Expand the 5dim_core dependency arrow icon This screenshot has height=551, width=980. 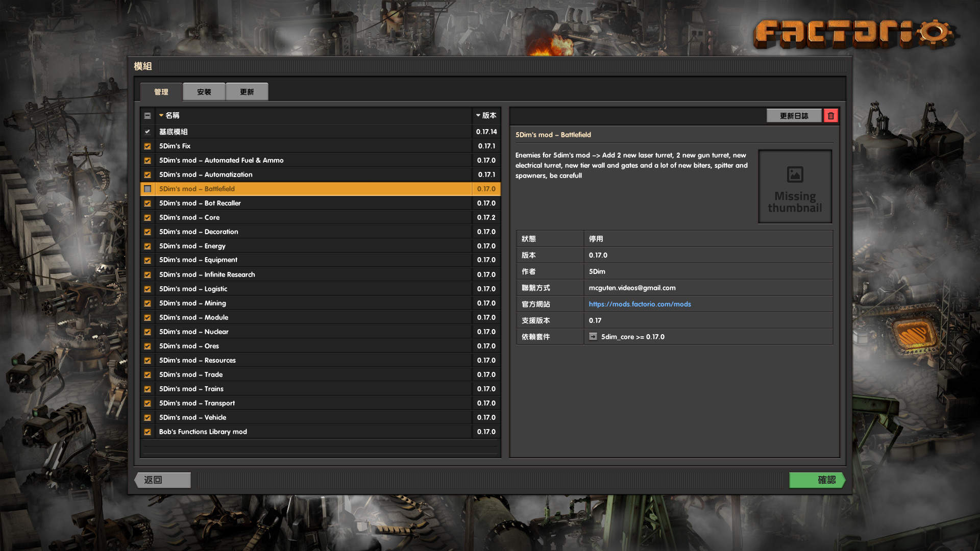593,337
